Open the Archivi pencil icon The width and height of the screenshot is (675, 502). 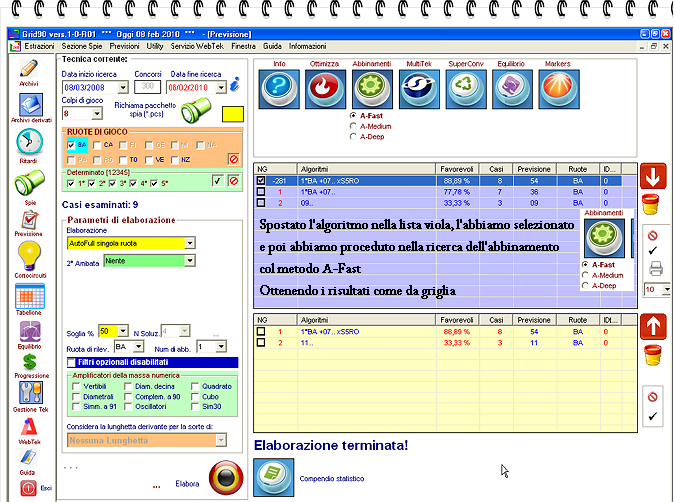click(29, 69)
